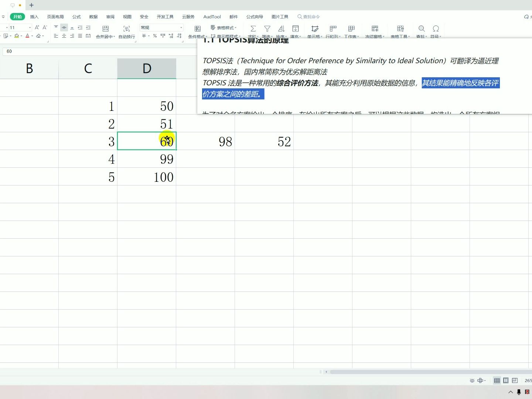Open the AudTool tab
This screenshot has width=532, height=399.
click(x=212, y=17)
